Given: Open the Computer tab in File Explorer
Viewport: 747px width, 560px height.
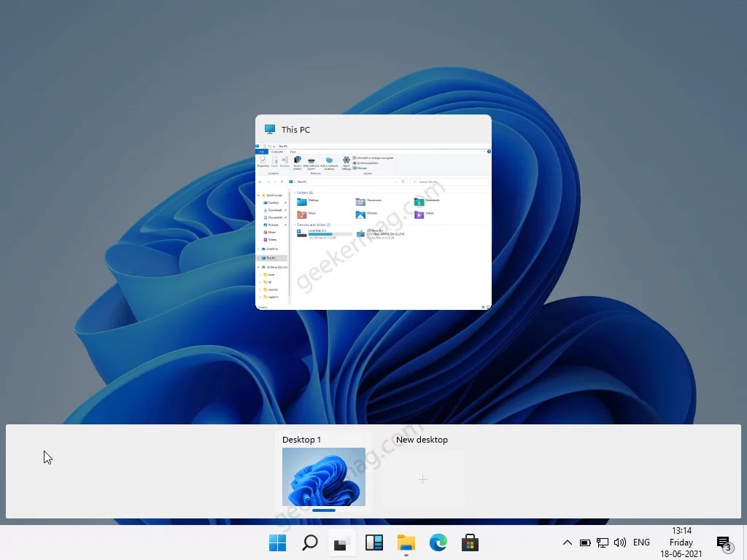Looking at the screenshot, I should click(278, 152).
